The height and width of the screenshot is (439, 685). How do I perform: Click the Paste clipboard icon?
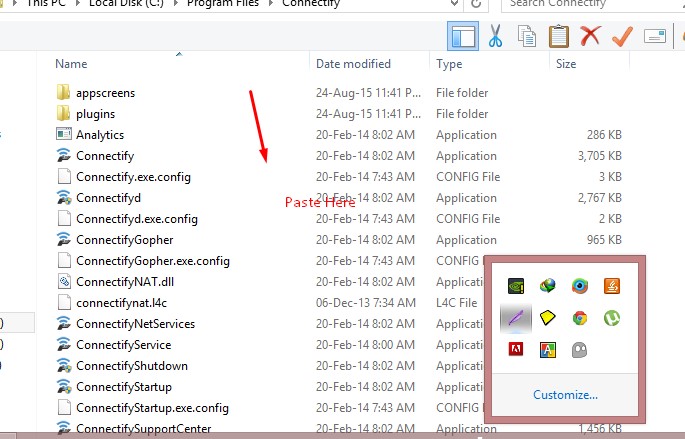click(x=559, y=36)
